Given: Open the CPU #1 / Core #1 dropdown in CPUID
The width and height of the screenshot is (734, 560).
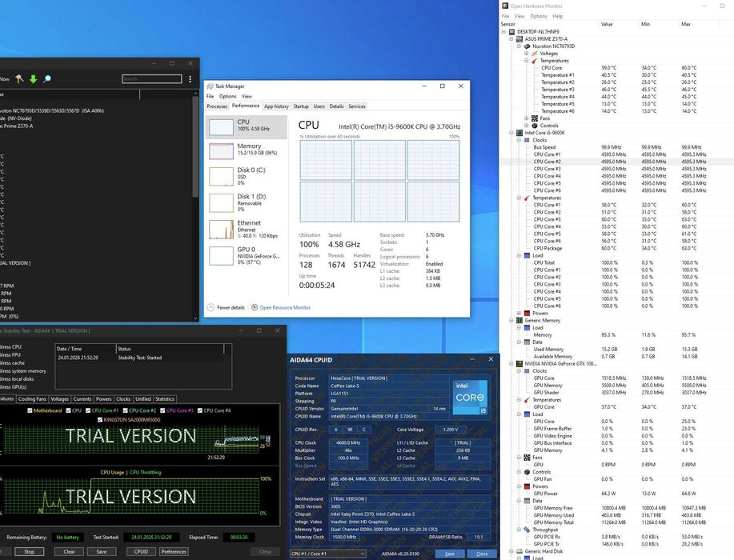Looking at the screenshot, I should pyautogui.click(x=327, y=554).
